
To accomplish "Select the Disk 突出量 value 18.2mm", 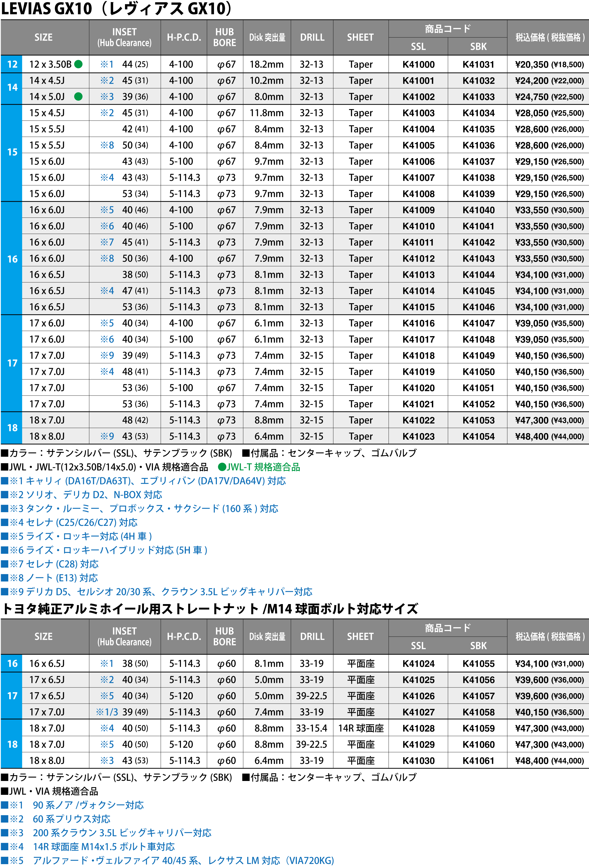I will [x=266, y=64].
